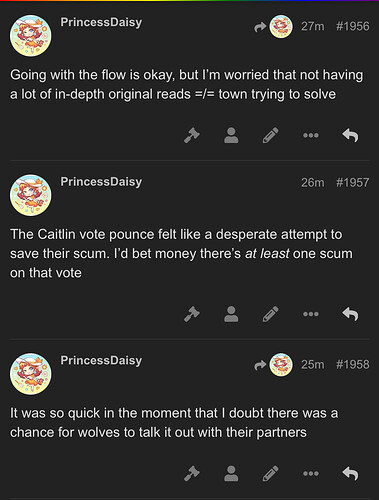
Task: Expand the ellipsis menu on post #1957
Action: tap(311, 314)
